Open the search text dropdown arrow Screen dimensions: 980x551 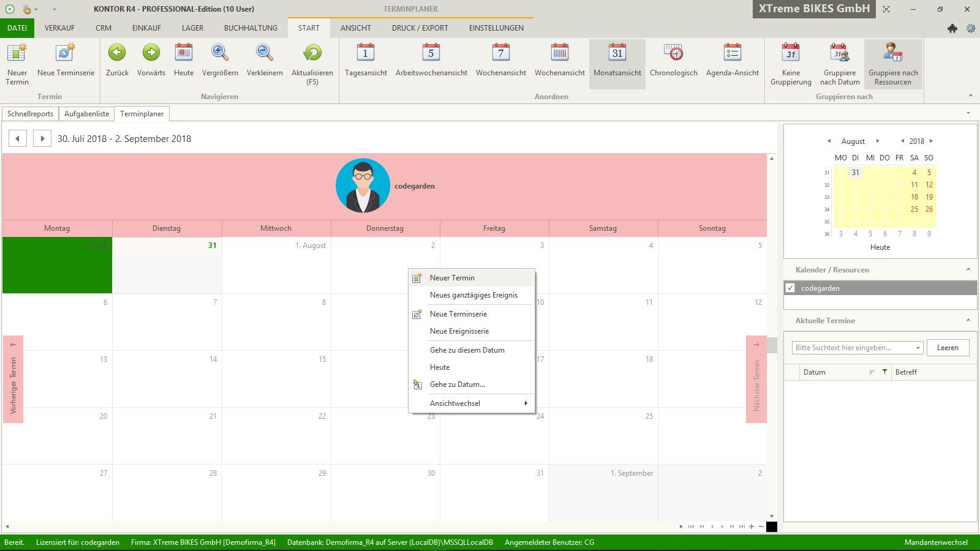pyautogui.click(x=918, y=348)
